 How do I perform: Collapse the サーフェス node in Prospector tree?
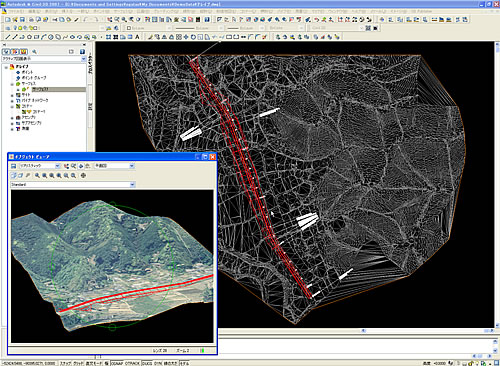click(x=12, y=84)
